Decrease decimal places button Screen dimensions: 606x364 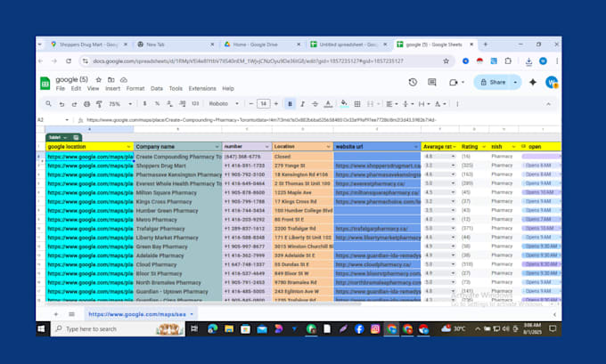(169, 103)
